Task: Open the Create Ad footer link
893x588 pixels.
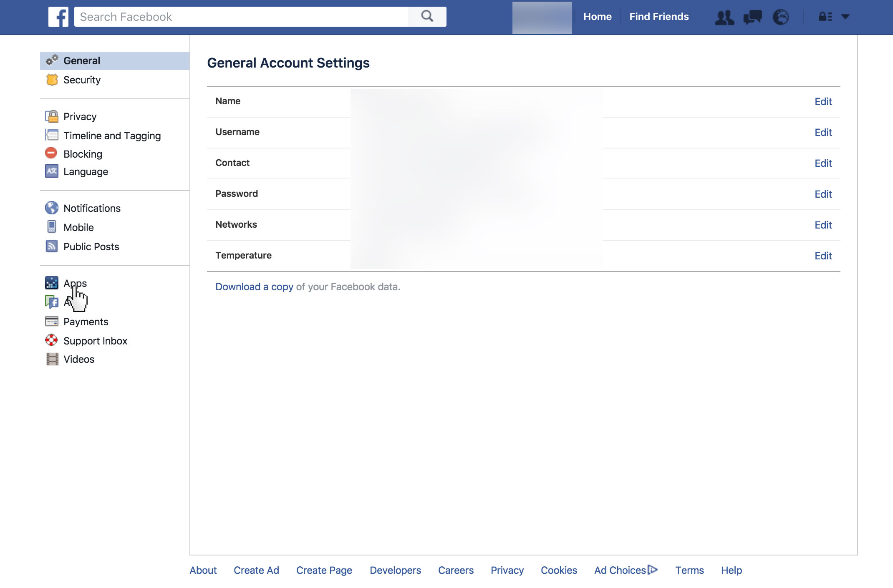Action: (256, 570)
